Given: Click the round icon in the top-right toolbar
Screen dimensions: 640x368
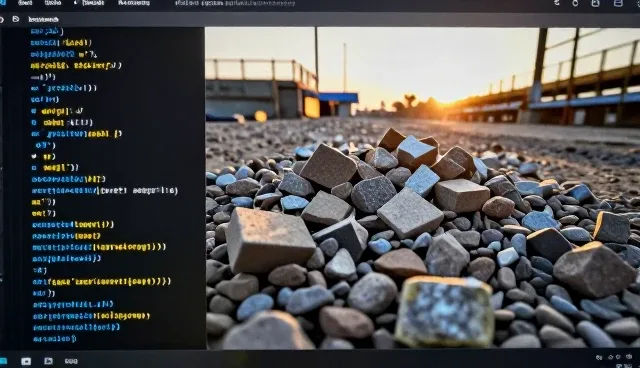Looking at the screenshot, I should point(575,3).
